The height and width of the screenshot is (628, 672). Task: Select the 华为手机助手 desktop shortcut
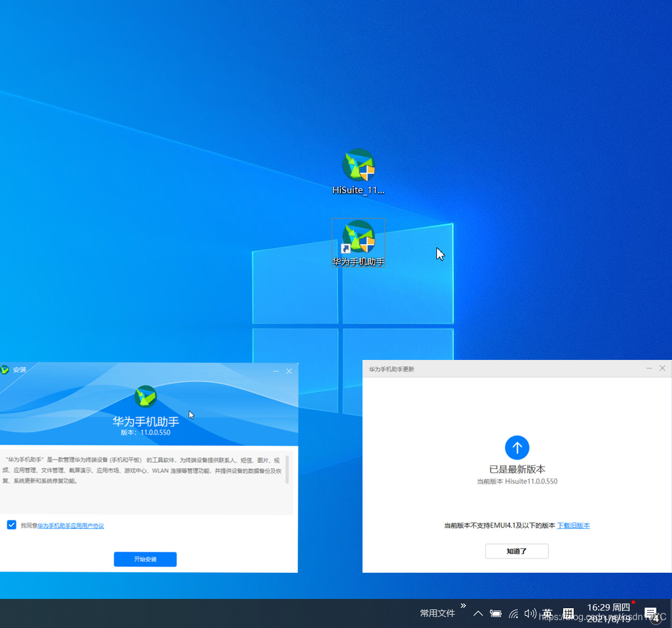tap(358, 243)
